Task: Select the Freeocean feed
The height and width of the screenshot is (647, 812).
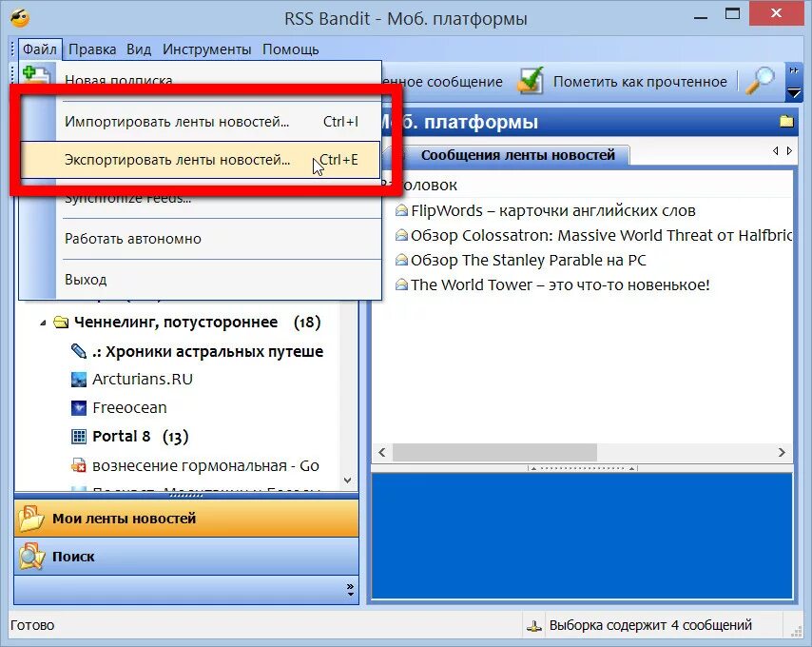Action: [129, 408]
